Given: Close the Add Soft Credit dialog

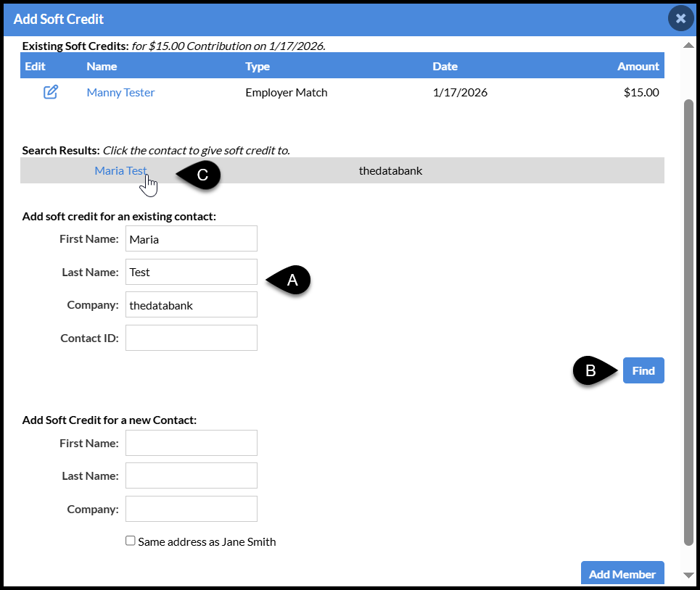Looking at the screenshot, I should 680,18.
